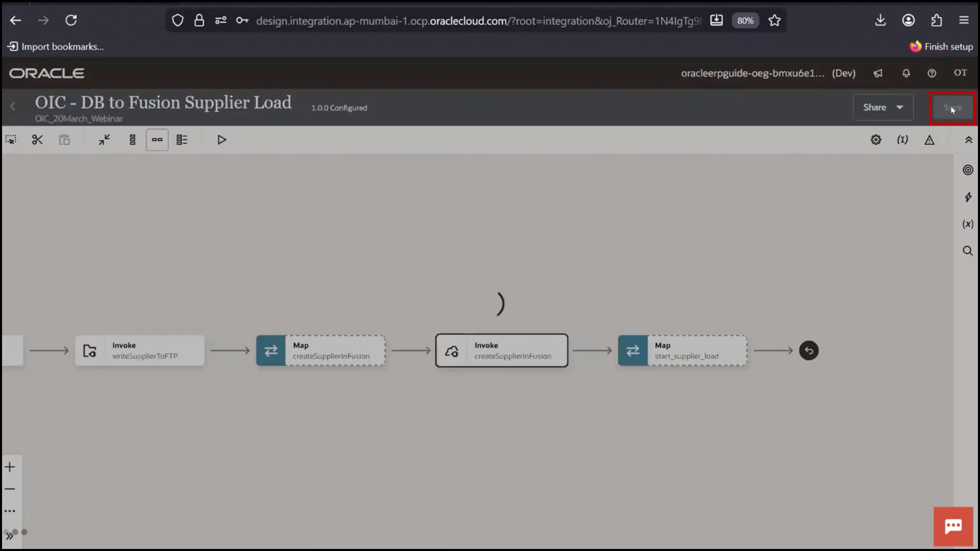This screenshot has width=980, height=551.
Task: Collapse the toolbar with double chevron
Action: pyautogui.click(x=968, y=140)
